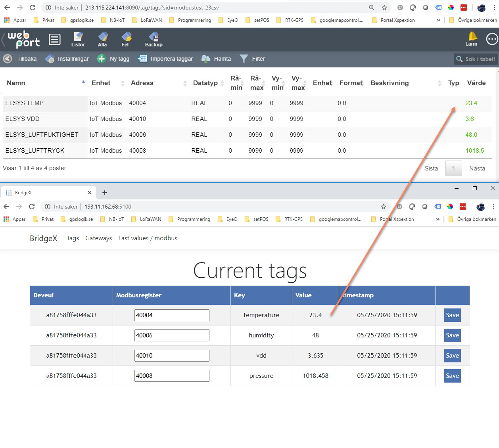
Task: Sort table by Enhet column after Namn
Action: tap(108, 83)
